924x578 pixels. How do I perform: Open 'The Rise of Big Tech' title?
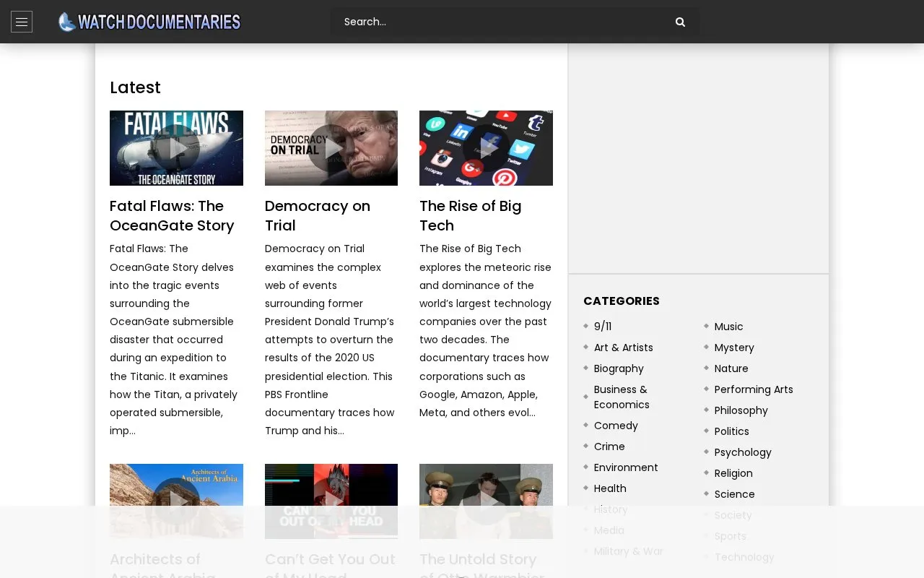pos(471,215)
